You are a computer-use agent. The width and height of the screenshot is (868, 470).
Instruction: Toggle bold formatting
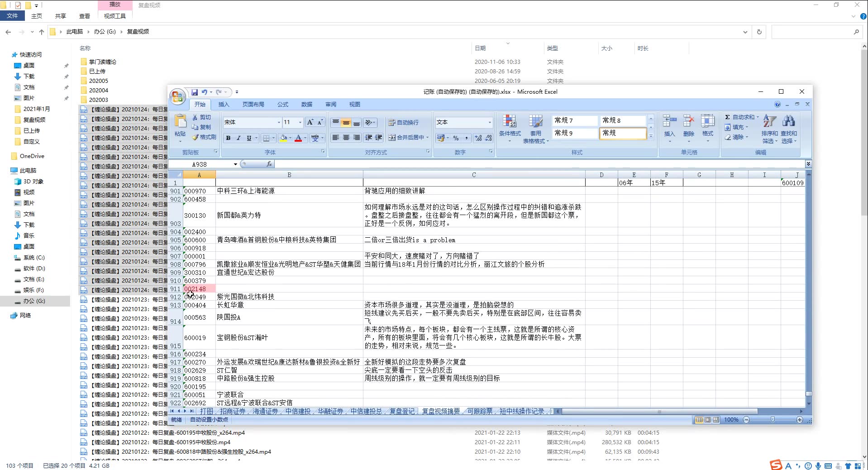pyautogui.click(x=229, y=138)
